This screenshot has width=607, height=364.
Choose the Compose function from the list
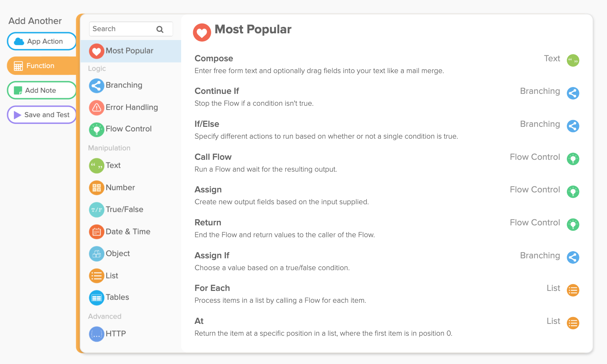pyautogui.click(x=214, y=58)
